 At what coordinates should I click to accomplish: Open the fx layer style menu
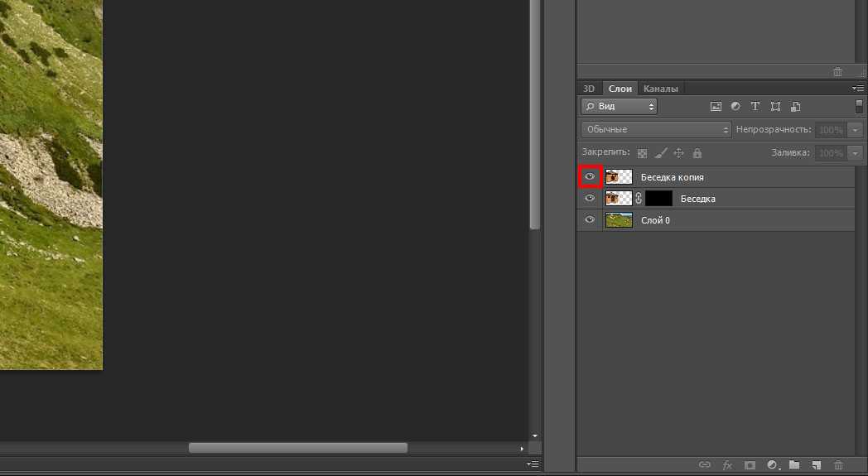click(x=727, y=465)
